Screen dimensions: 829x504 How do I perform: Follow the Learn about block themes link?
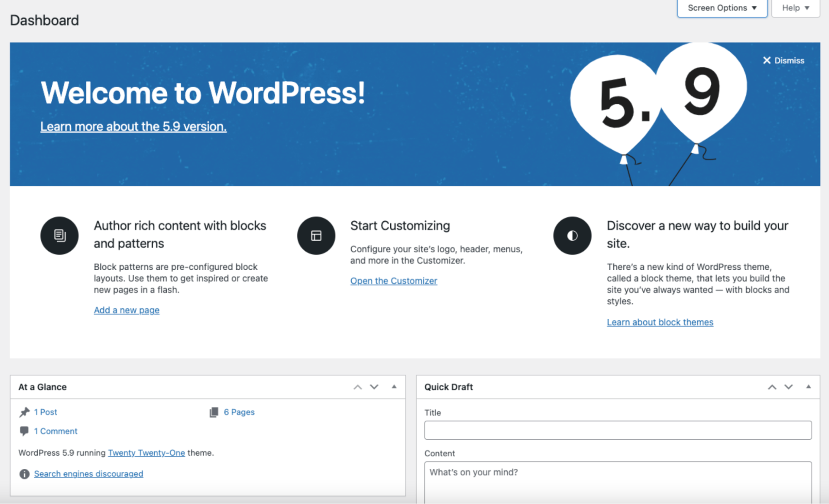(660, 322)
